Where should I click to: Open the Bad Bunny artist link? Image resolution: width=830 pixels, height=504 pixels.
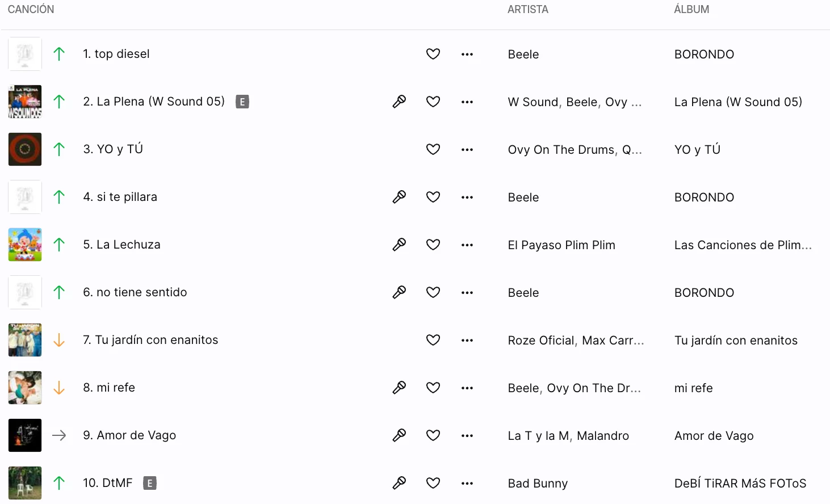(x=538, y=484)
